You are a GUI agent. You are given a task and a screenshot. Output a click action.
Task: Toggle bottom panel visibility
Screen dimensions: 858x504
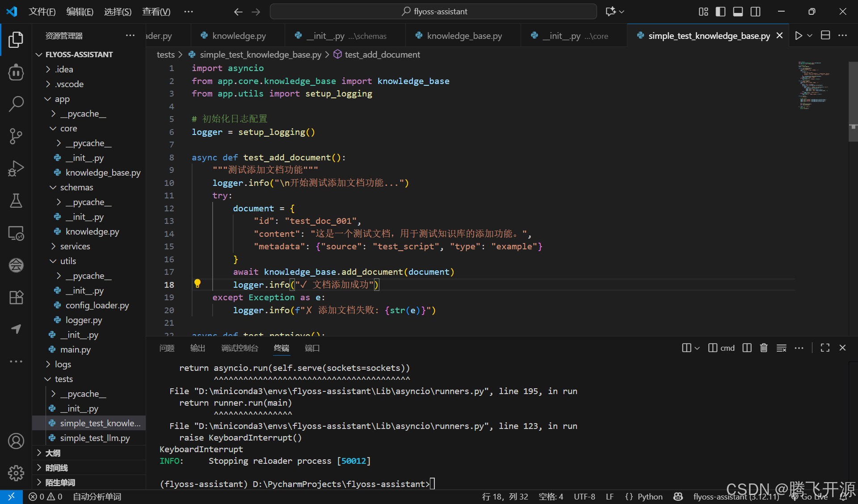[x=738, y=12]
